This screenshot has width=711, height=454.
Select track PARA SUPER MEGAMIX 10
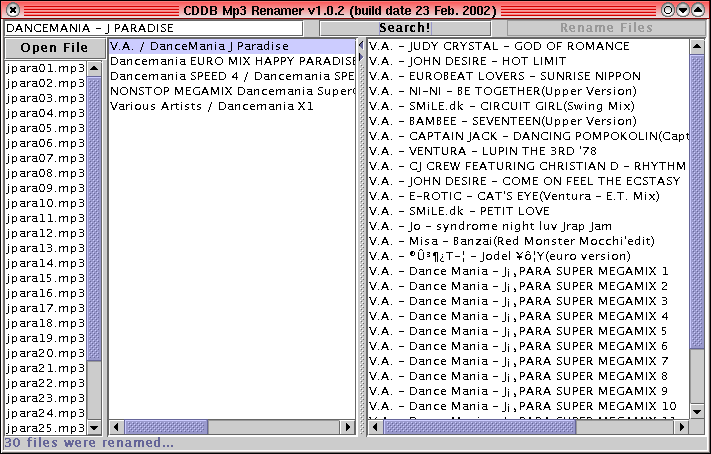(529, 405)
